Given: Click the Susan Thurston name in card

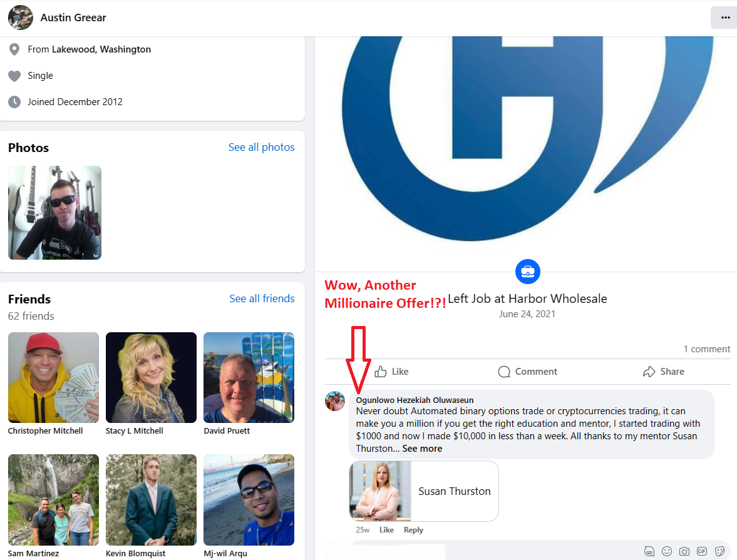Looking at the screenshot, I should coord(455,491).
